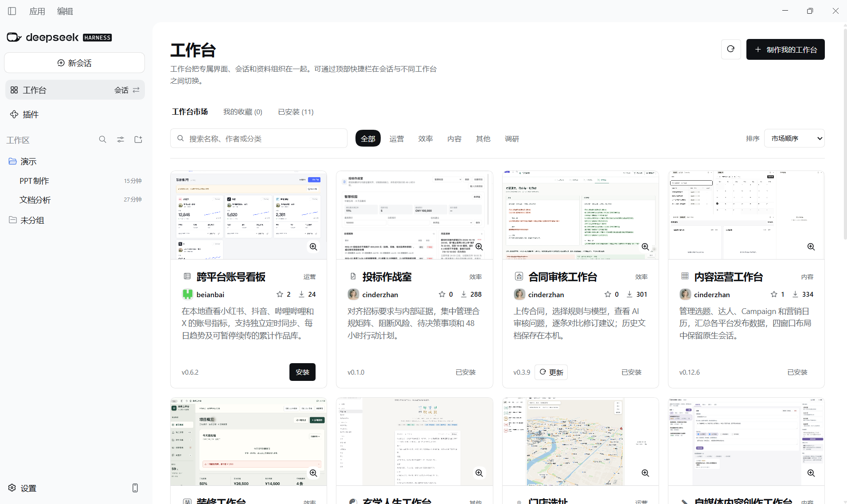
Task: Open the 装修工作台 preview thumbnail
Action: [249, 442]
